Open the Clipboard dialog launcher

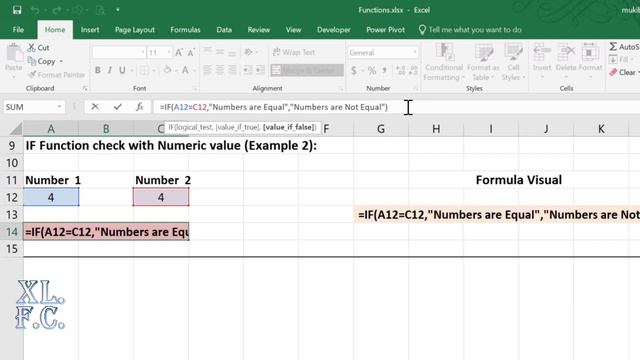(85, 88)
